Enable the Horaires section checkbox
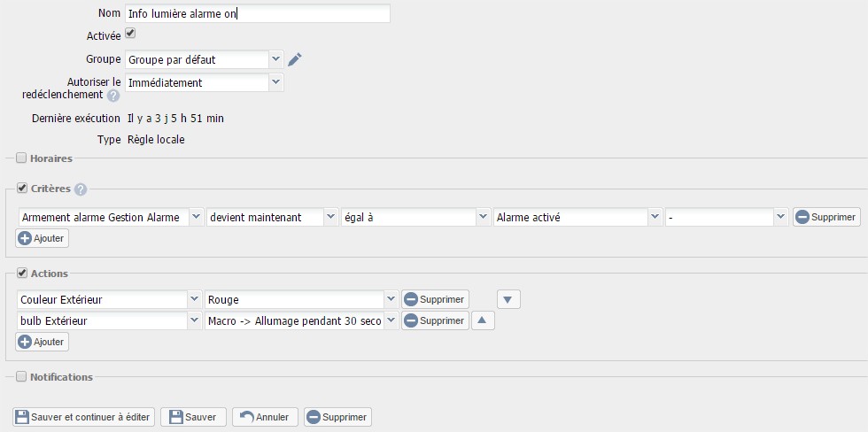 [21, 158]
